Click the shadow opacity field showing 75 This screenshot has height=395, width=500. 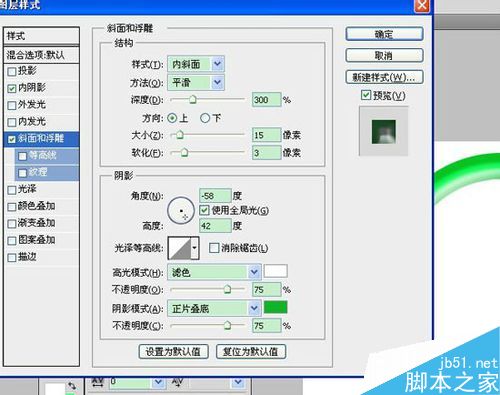[x=266, y=325]
